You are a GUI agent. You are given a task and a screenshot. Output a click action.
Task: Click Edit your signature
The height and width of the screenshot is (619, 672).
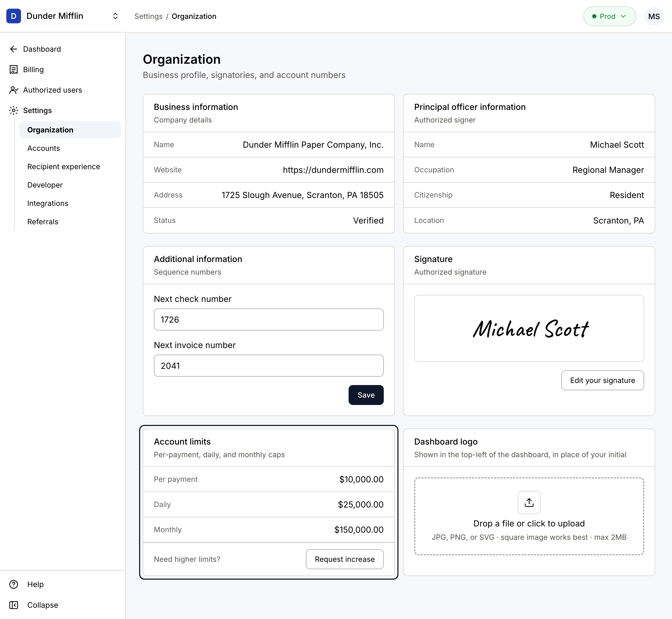(602, 380)
